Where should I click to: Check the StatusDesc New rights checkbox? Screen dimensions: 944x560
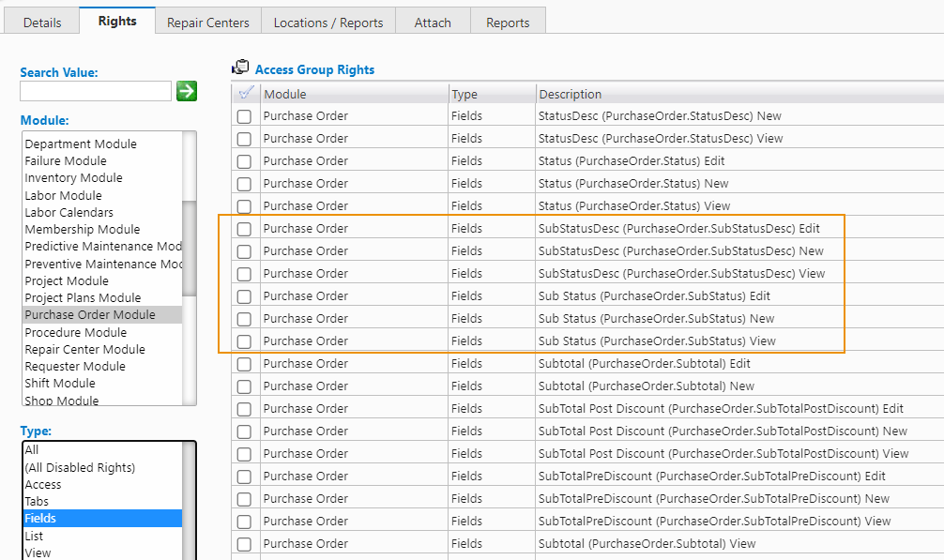pos(244,116)
